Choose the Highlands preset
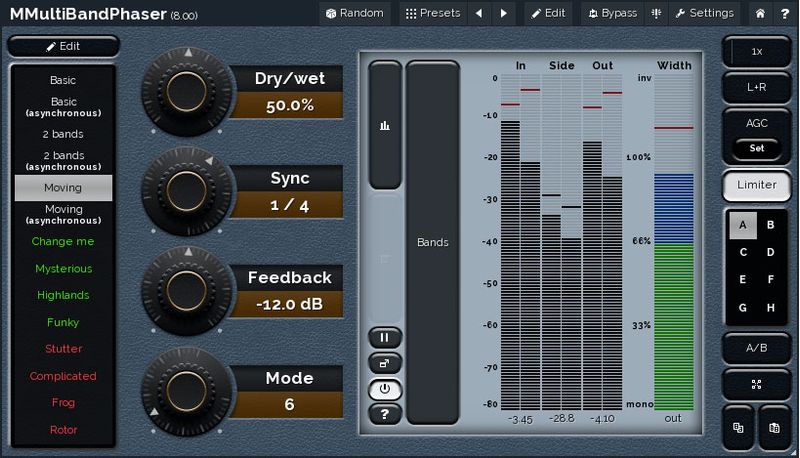This screenshot has height=458, width=800. 63,295
